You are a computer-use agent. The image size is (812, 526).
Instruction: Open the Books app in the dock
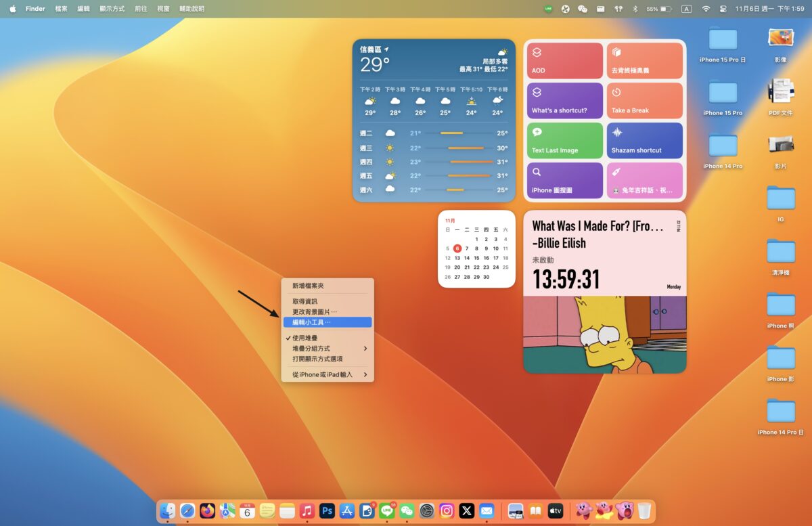[x=535, y=510]
